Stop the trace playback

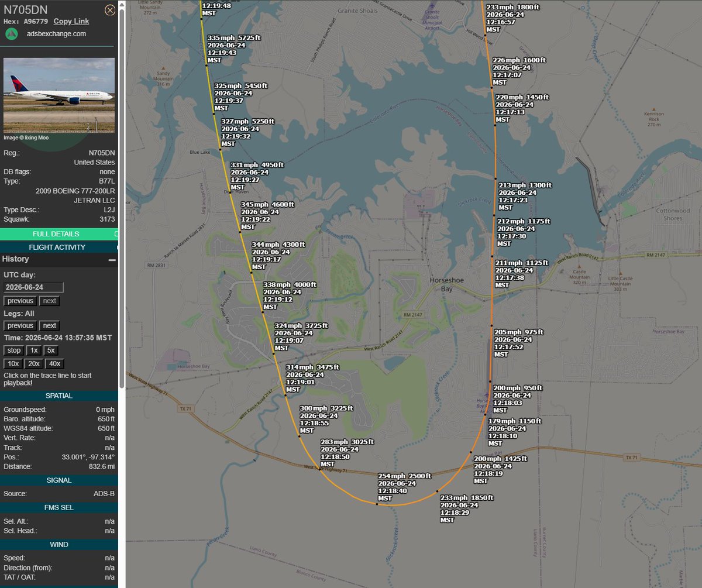tap(14, 350)
